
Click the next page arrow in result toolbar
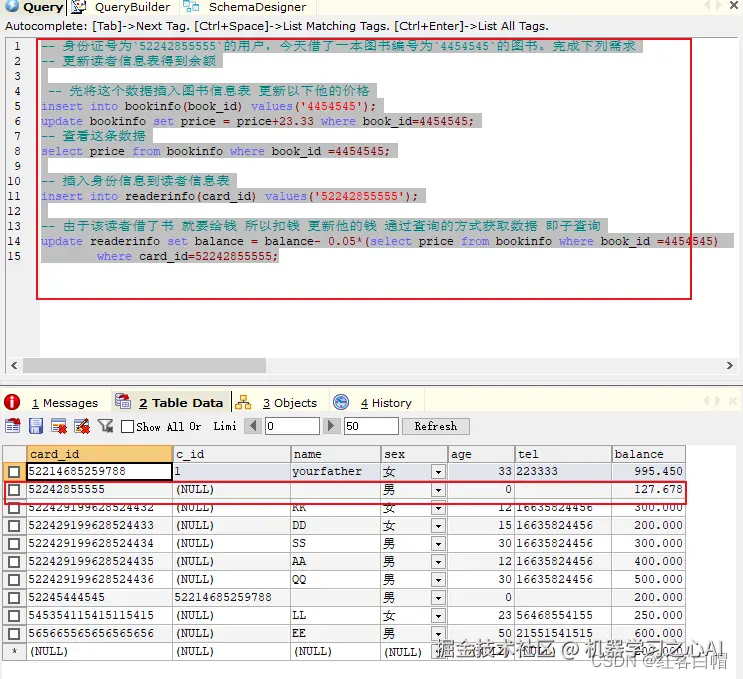click(331, 426)
